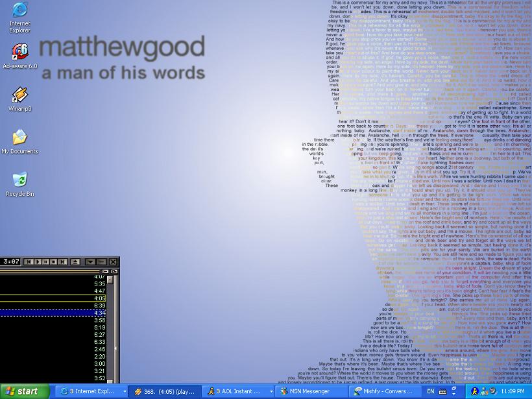Screen dimensions: 532x399
Task: Stop playback in Winamp
Action: [x=54, y=261]
